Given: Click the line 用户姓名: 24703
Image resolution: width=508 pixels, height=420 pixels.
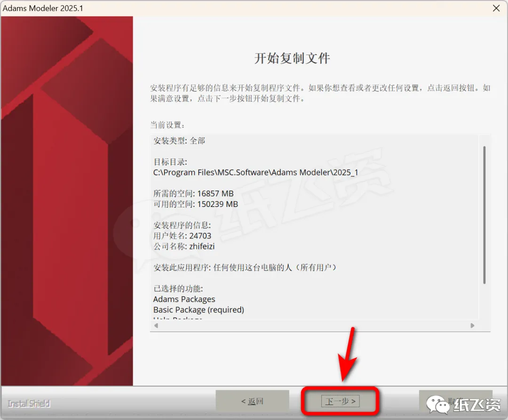Looking at the screenshot, I should [182, 236].
